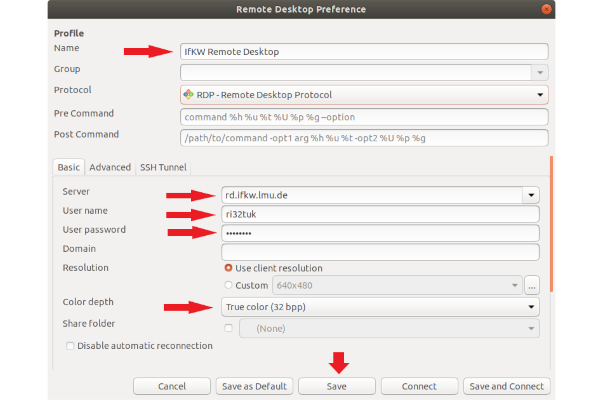This screenshot has width=600, height=400.
Task: Expand the Server history dropdown arrow
Action: (x=530, y=195)
